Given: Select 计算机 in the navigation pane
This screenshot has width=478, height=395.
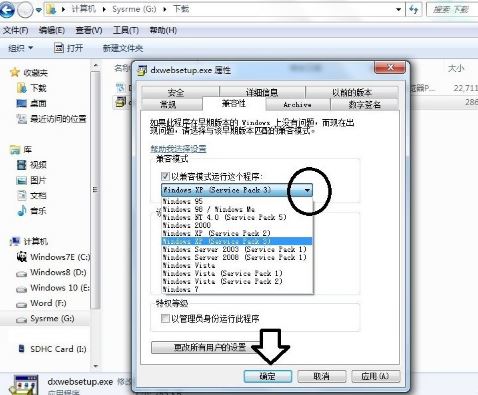Looking at the screenshot, I should pos(29,241).
